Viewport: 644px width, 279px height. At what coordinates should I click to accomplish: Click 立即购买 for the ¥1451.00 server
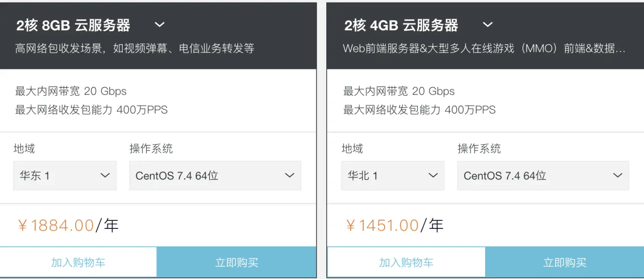click(x=565, y=262)
